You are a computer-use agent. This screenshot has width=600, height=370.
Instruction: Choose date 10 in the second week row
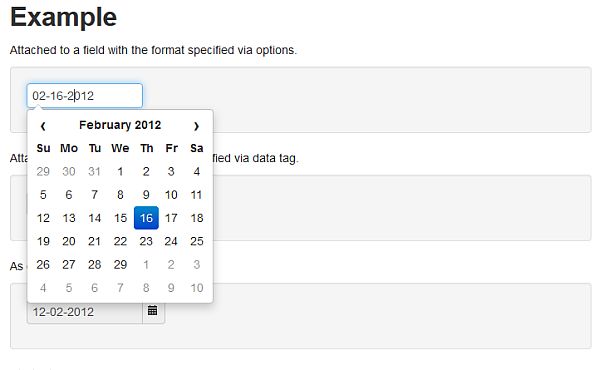coord(171,195)
